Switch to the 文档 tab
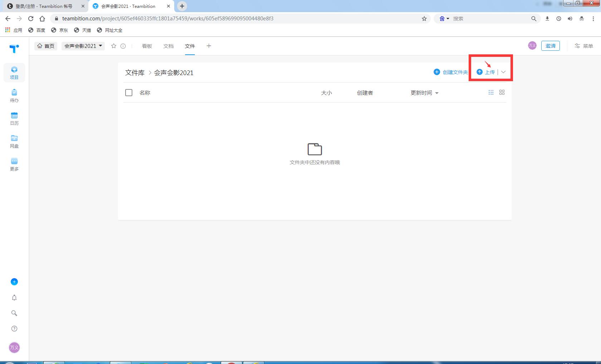 [168, 46]
